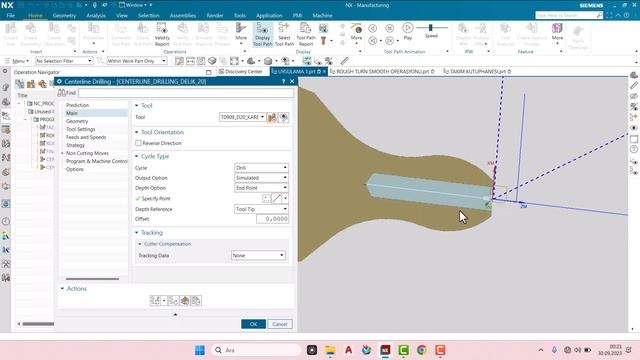
Task: Open the Feature group More gallery
Action: [x=557, y=33]
